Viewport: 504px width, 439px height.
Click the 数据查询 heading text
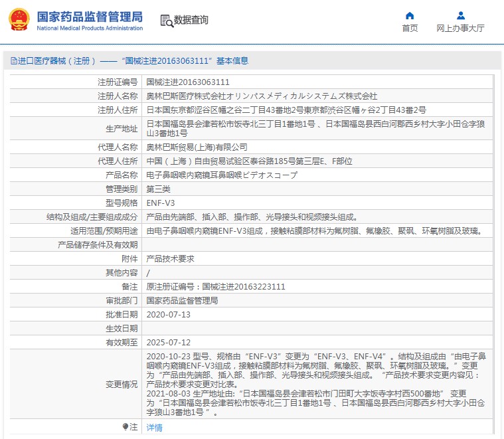[191, 20]
